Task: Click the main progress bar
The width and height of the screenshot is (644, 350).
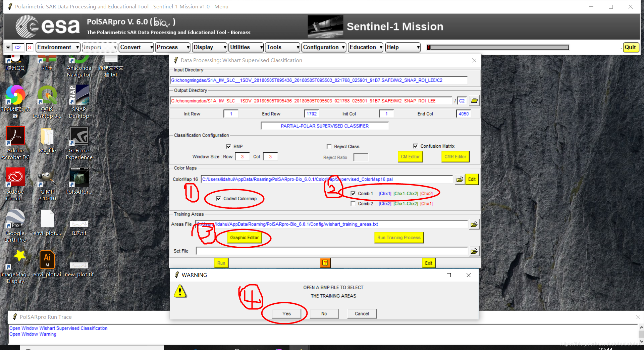Action: coord(498,47)
